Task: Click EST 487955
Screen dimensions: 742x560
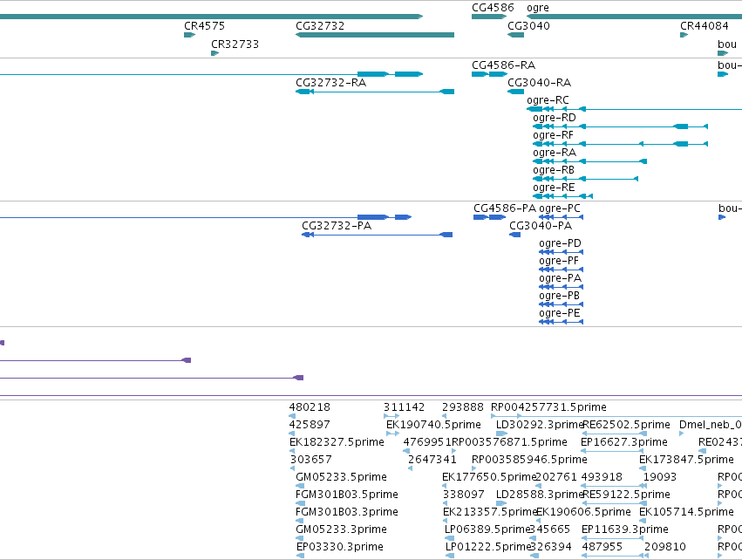Action: (x=602, y=547)
